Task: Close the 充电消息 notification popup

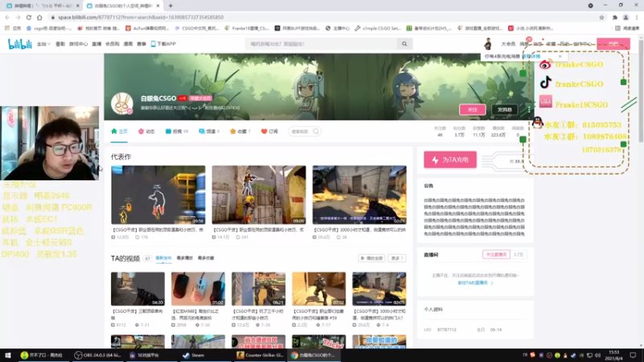Action: tap(559, 56)
